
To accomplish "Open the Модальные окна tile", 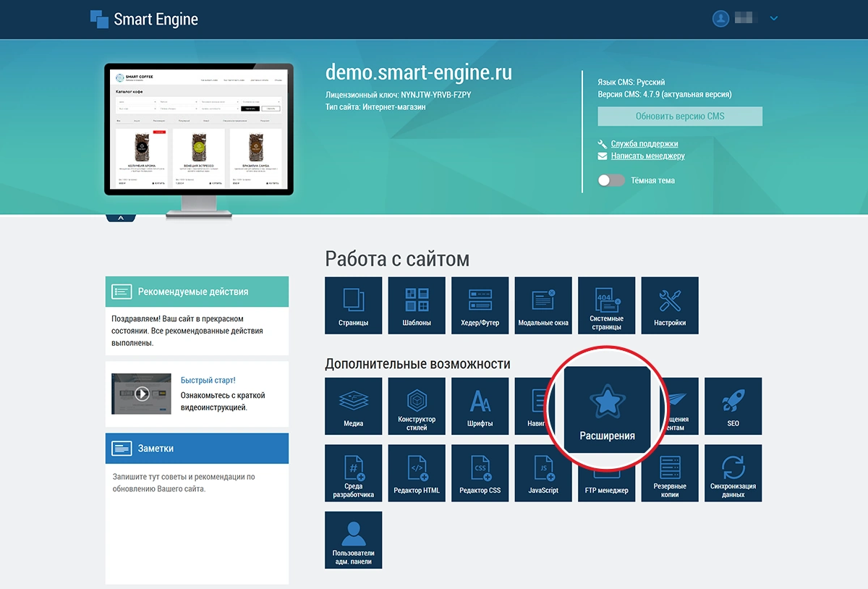I will click(x=543, y=305).
